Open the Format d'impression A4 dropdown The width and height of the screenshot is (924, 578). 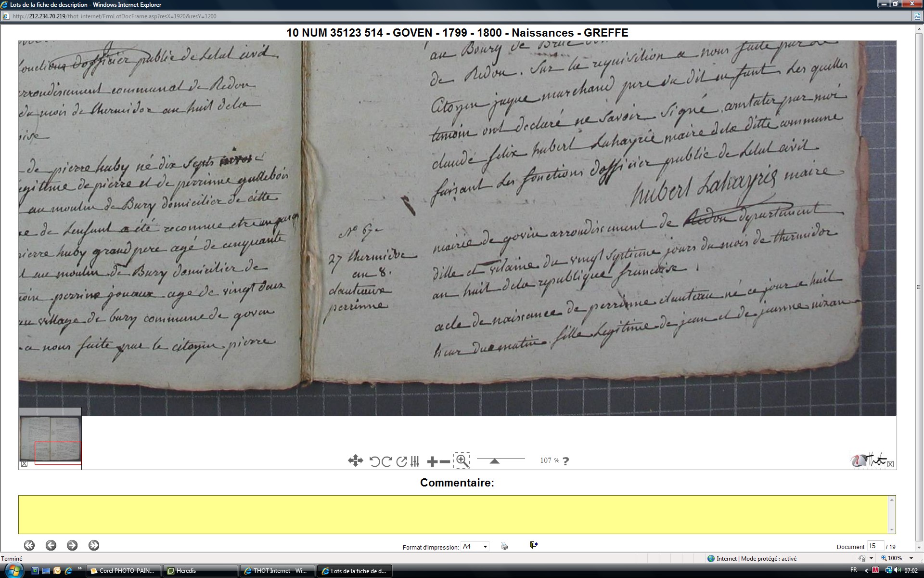pos(485,546)
